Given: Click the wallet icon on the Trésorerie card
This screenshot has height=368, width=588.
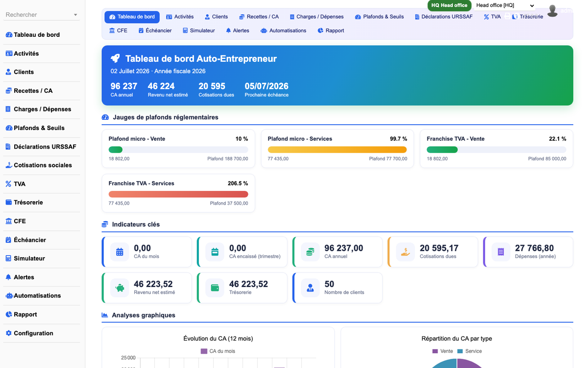Looking at the screenshot, I should point(215,288).
